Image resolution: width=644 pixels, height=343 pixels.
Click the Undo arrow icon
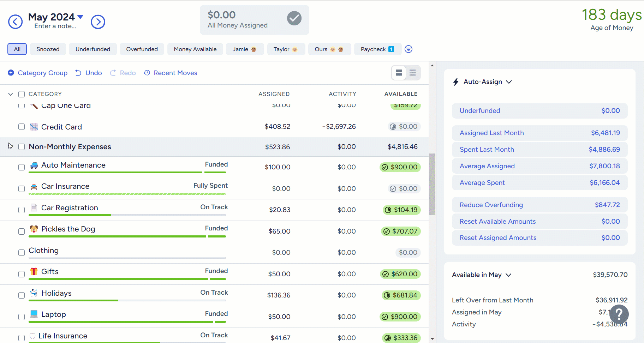pyautogui.click(x=78, y=73)
